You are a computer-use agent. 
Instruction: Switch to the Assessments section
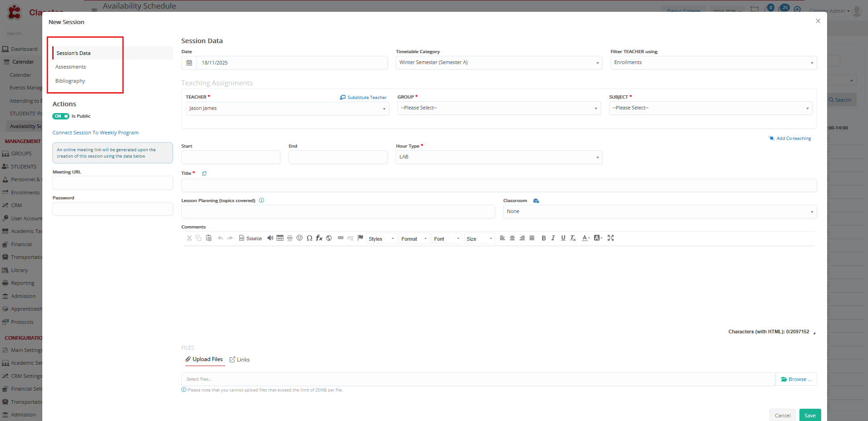(70, 67)
